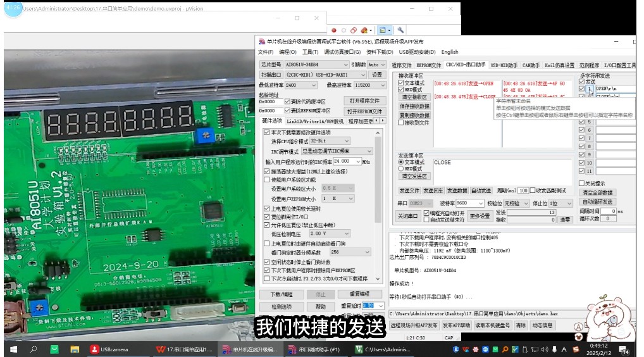The image size is (644, 357).
Task: Switch to 串口调试助手 (#1) taskbar item
Action: [x=314, y=349]
